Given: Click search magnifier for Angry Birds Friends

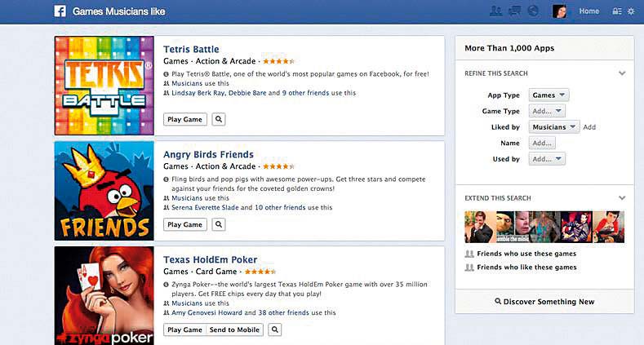Looking at the screenshot, I should [x=219, y=224].
